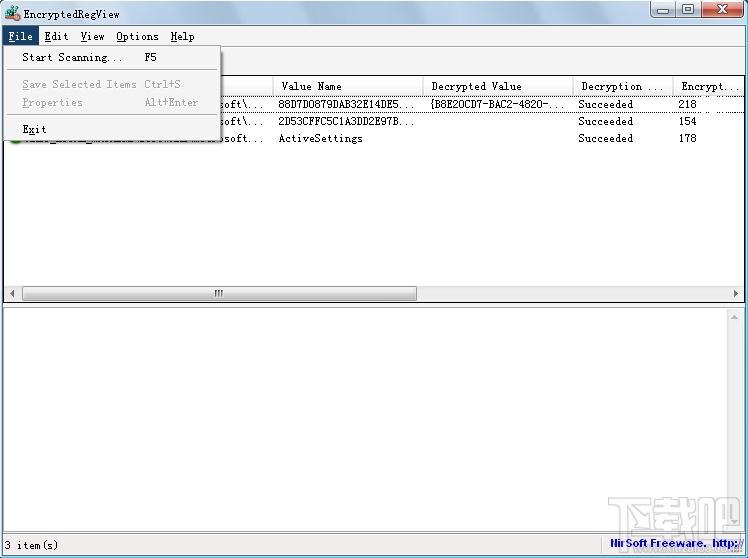The image size is (748, 558).
Task: Click the EncryptedRegView app icon in title bar
Action: tap(12, 13)
